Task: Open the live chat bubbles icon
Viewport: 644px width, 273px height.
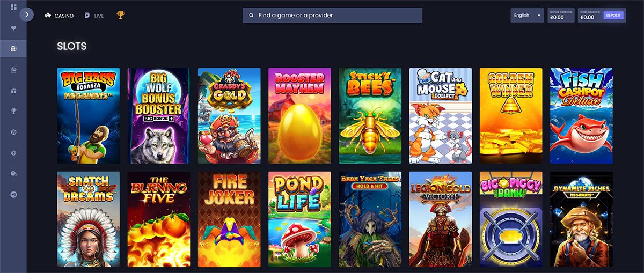Action: click(x=13, y=174)
